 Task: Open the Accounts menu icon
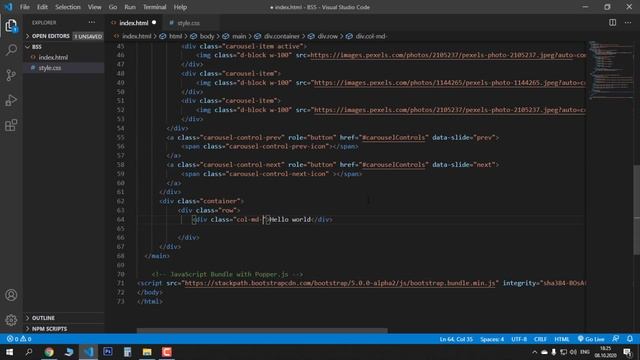point(11,295)
